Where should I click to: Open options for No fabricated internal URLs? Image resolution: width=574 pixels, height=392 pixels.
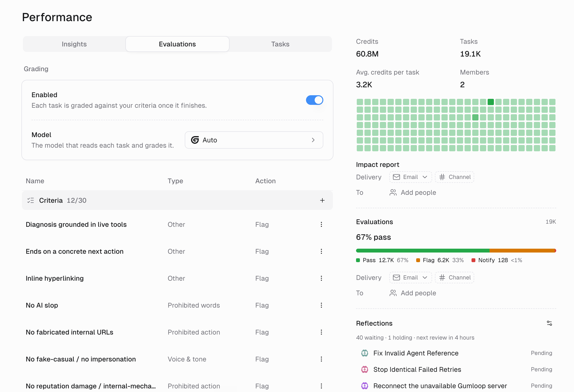(x=321, y=332)
